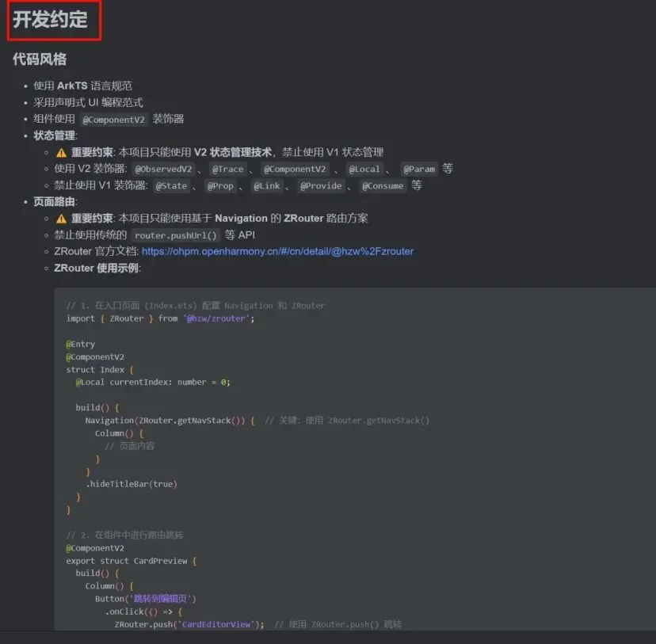Select the @ComponentV2 inline code in 组件使用 line
The height and width of the screenshot is (644, 656).
113,120
